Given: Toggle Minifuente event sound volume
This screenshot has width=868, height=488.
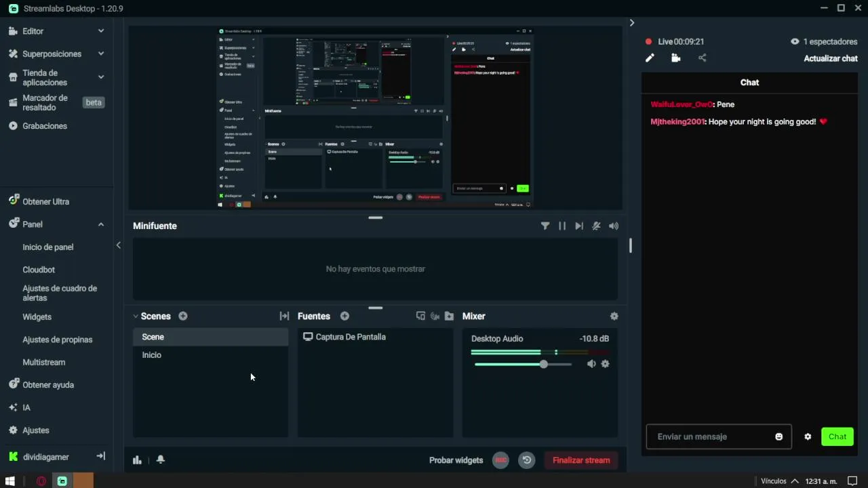Looking at the screenshot, I should [614, 226].
